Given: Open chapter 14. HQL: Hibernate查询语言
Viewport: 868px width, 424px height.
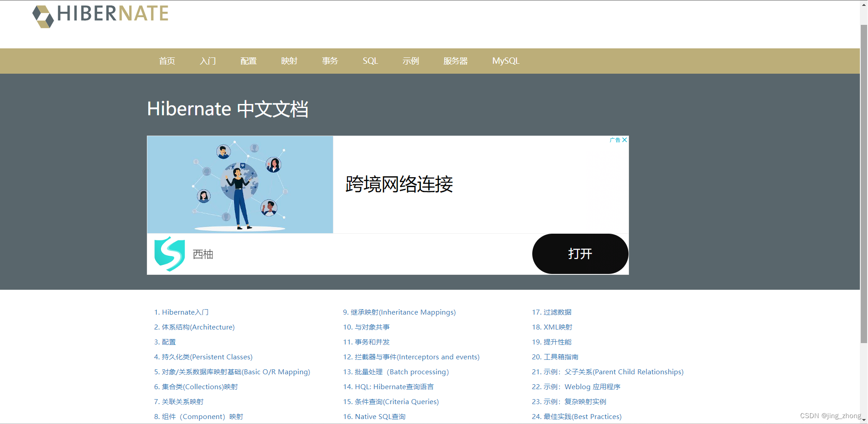Looking at the screenshot, I should click(389, 387).
